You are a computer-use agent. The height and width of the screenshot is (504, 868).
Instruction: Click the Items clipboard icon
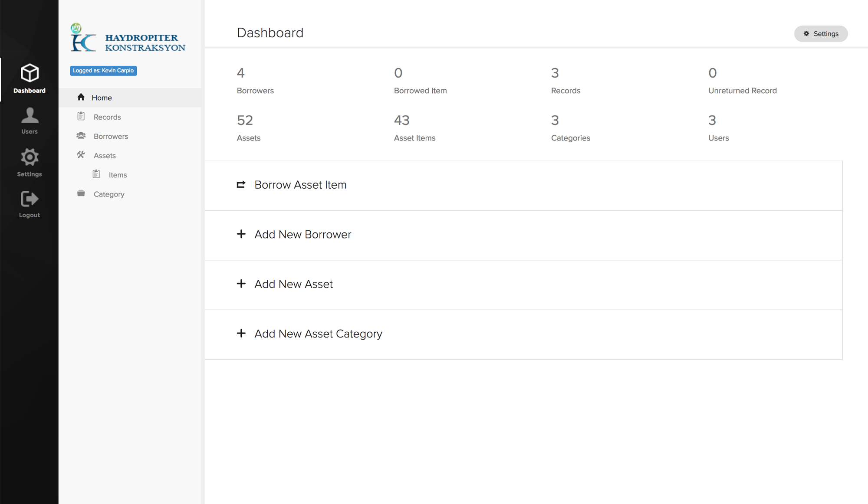(x=96, y=174)
